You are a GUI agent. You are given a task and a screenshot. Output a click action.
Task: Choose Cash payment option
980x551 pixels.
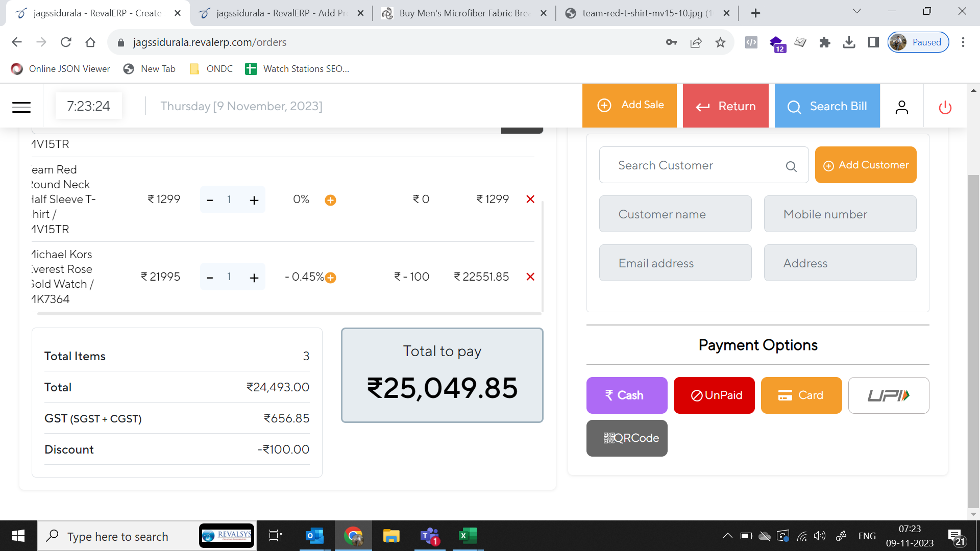pyautogui.click(x=626, y=395)
